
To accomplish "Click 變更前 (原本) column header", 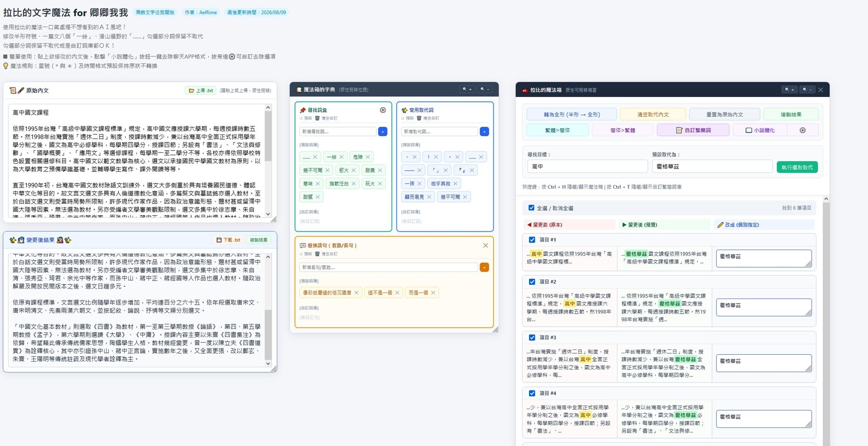I will (x=569, y=224).
